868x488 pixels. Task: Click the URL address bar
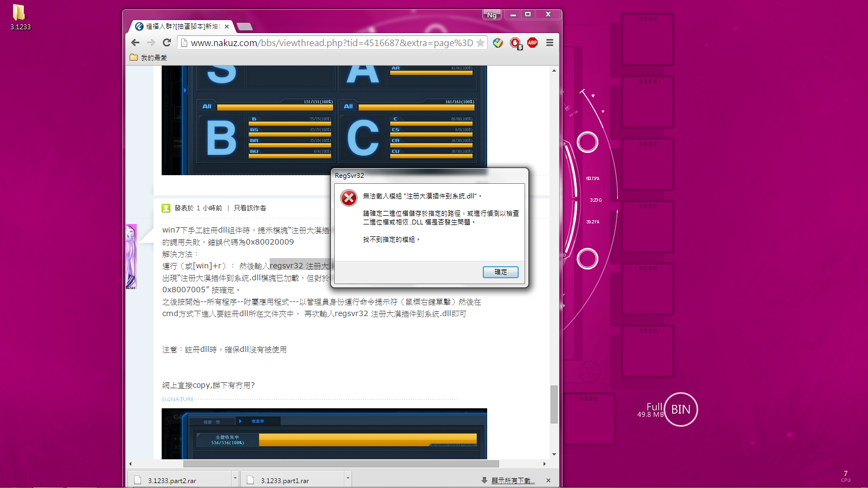[331, 43]
